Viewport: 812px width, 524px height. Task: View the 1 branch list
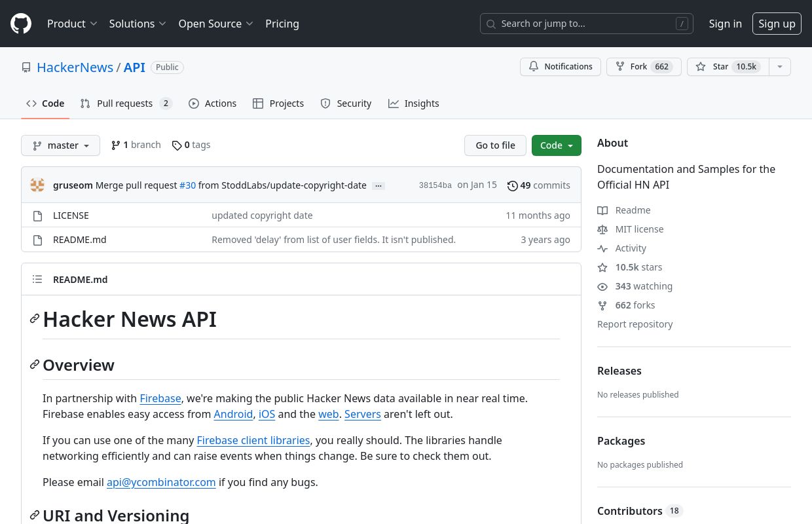136,145
